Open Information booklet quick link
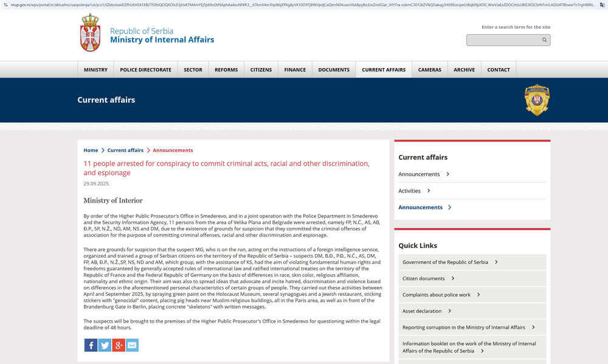 [x=469, y=347]
